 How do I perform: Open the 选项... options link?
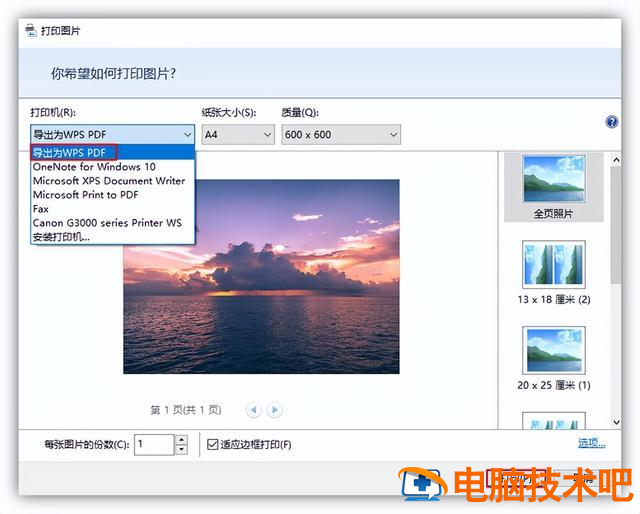click(x=591, y=443)
